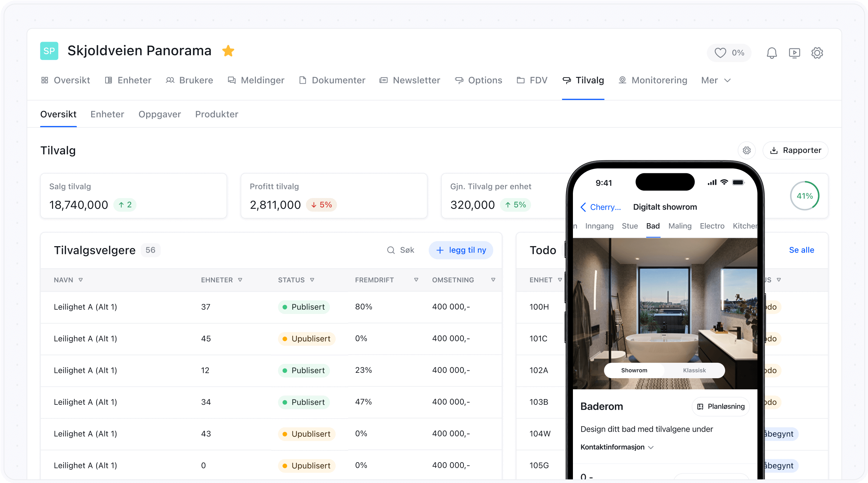This screenshot has height=483, width=868.
Task: Switch to Klassisk view in phone
Action: [694, 370]
